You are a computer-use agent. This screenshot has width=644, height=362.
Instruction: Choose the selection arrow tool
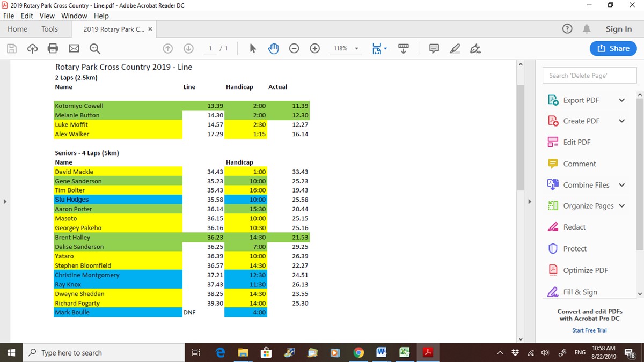click(x=253, y=49)
